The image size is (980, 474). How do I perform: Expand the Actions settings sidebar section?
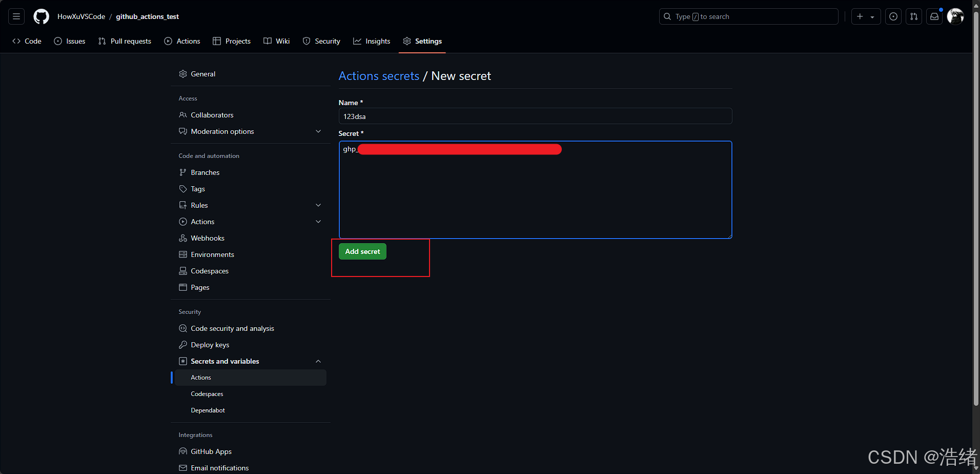pyautogui.click(x=318, y=222)
